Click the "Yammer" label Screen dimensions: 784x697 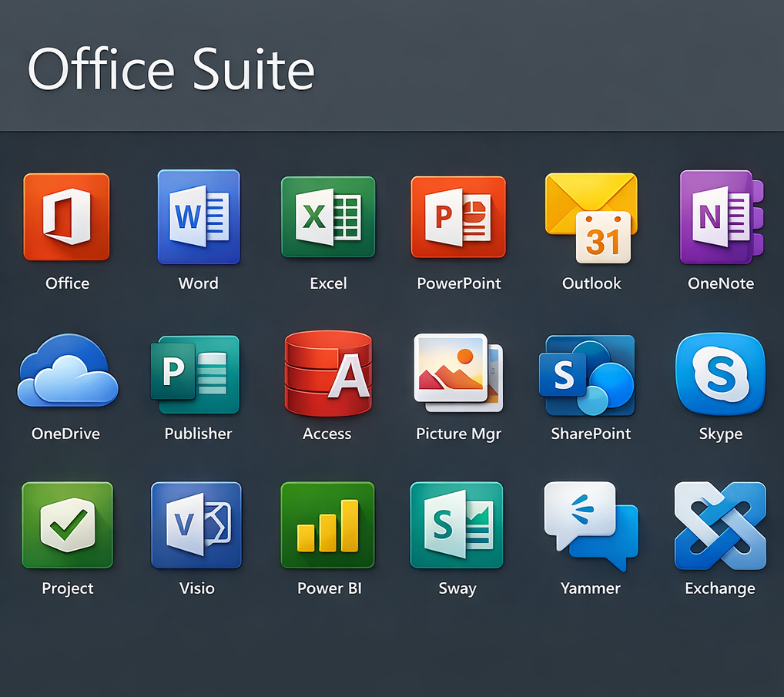591,588
